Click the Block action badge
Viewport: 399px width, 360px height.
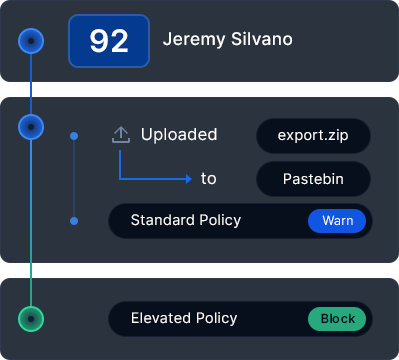click(337, 319)
